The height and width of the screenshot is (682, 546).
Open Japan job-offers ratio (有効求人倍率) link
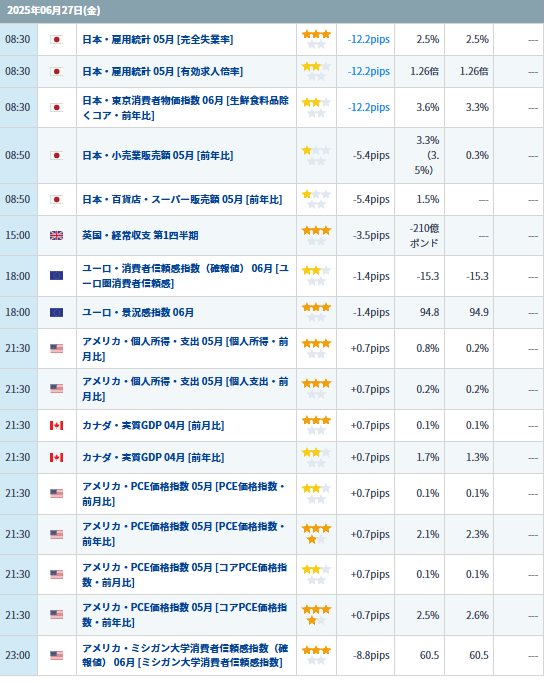coord(163,71)
